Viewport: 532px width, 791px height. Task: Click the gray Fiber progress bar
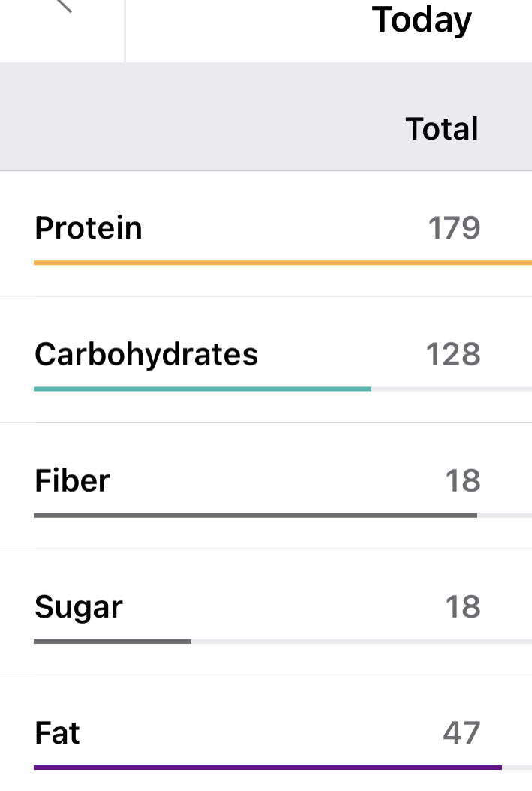[255, 515]
